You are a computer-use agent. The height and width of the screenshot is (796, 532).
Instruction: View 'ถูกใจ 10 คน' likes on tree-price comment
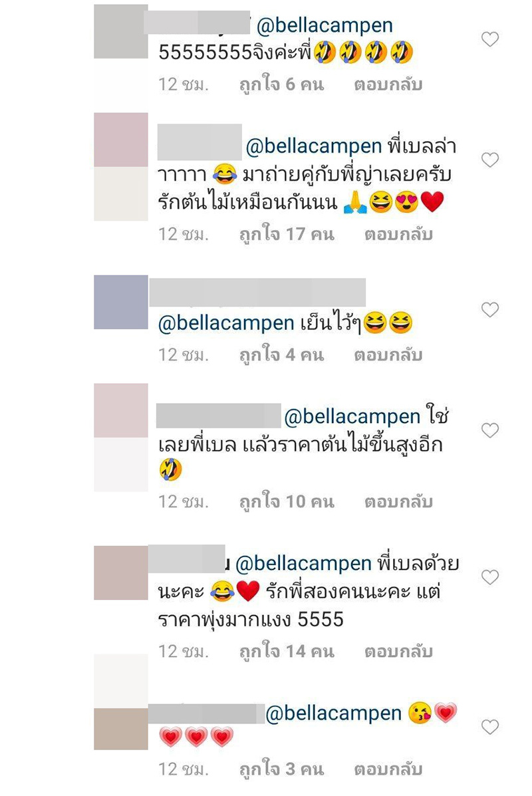coord(287,501)
